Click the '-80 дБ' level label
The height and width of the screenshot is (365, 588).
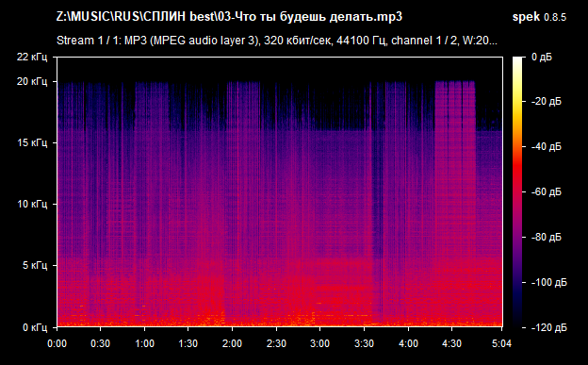pos(547,237)
